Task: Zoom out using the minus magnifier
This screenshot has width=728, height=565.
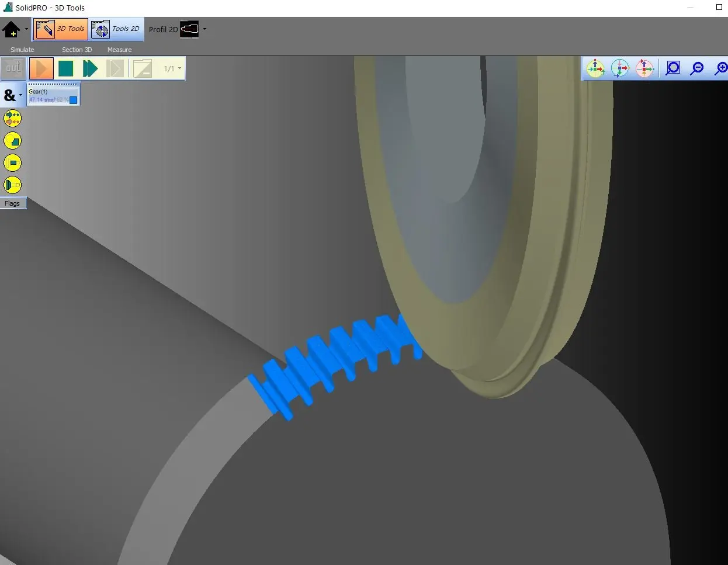Action: click(x=697, y=68)
